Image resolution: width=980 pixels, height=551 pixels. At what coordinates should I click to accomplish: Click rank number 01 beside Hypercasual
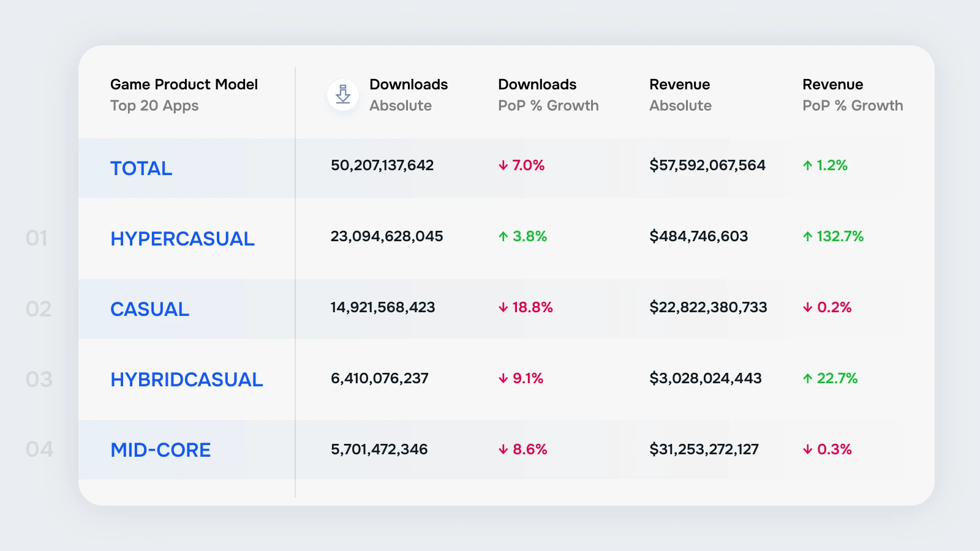(37, 238)
